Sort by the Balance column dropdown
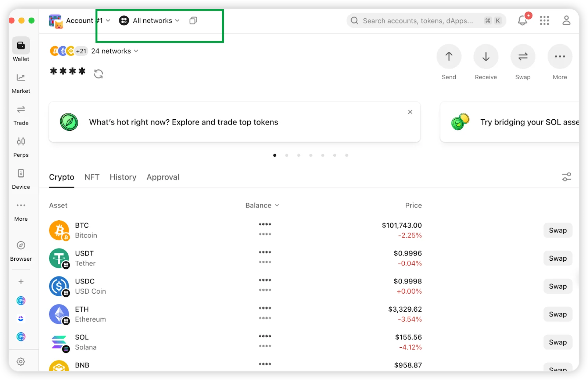The width and height of the screenshot is (588, 380). pos(262,206)
